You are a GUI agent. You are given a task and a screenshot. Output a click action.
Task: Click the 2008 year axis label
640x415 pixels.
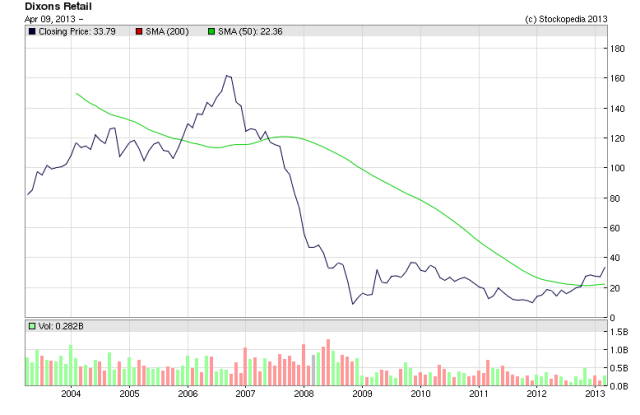tap(304, 394)
